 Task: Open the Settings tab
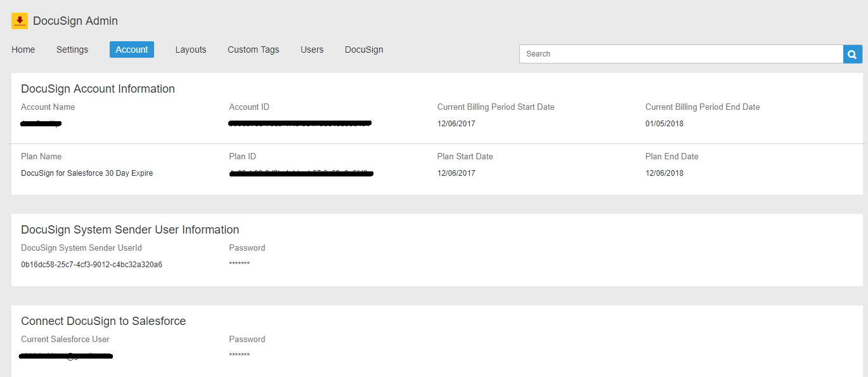(x=72, y=50)
